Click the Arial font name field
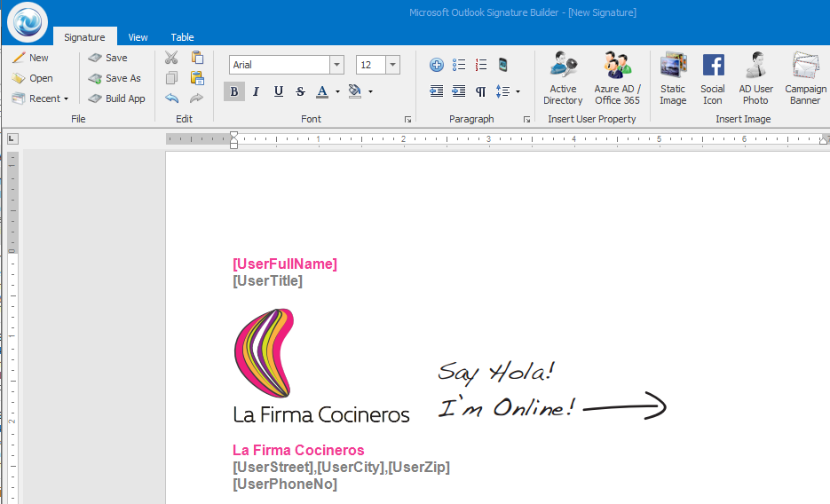Screen dimensions: 830x504 click(280, 65)
